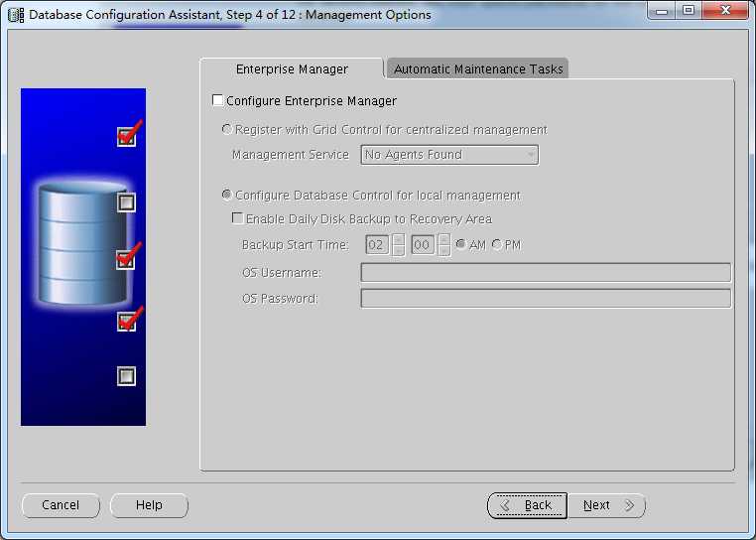
Task: Go Back to the previous step
Action: click(x=528, y=505)
